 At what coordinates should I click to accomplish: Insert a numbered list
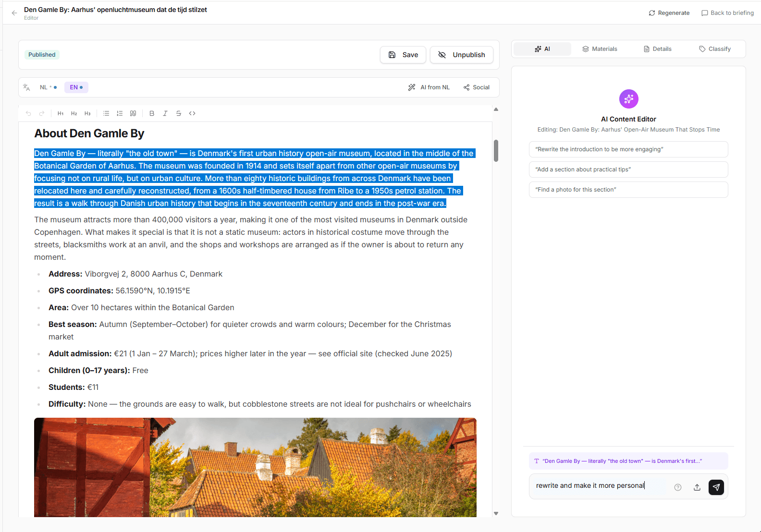(x=120, y=113)
